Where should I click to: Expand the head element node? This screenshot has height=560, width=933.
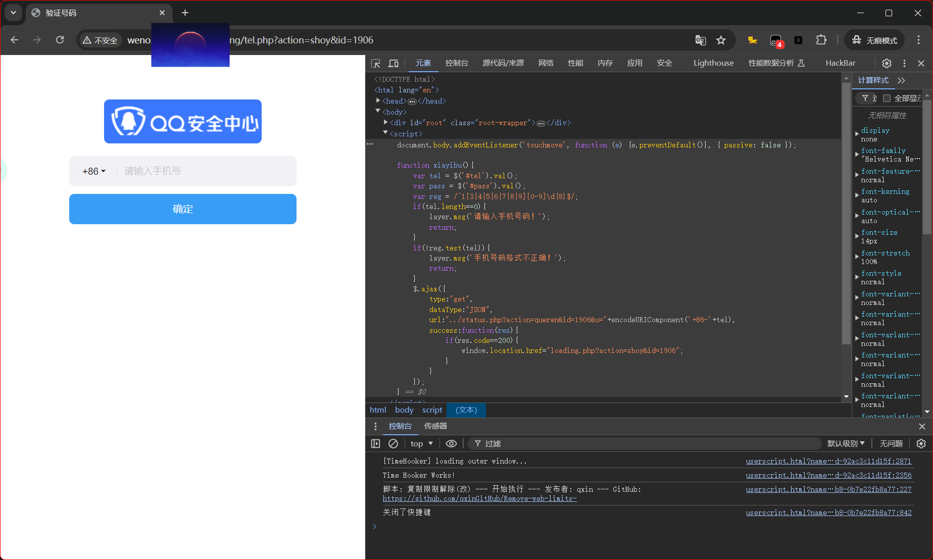(x=378, y=101)
